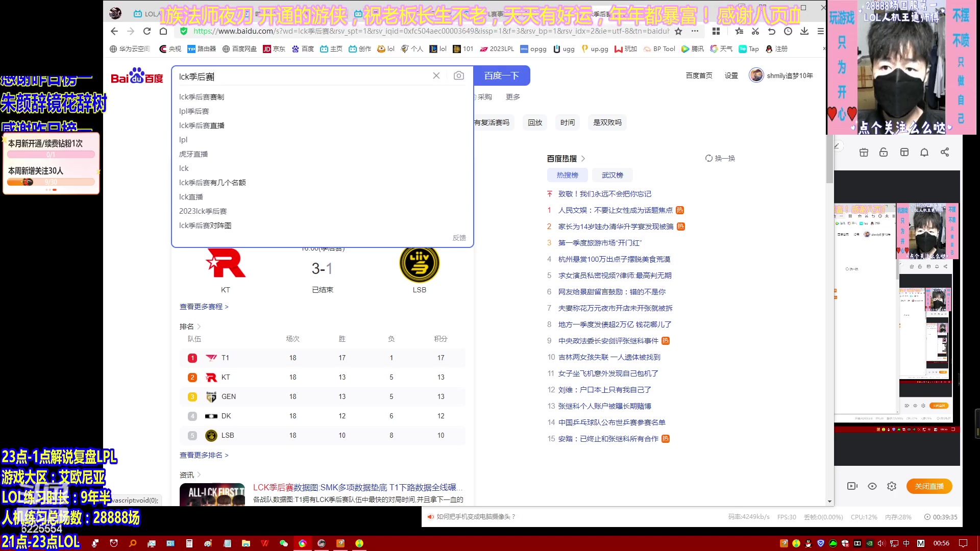This screenshot has width=980, height=551.
Task: Open 查看更多赛程 link
Action: point(204,307)
